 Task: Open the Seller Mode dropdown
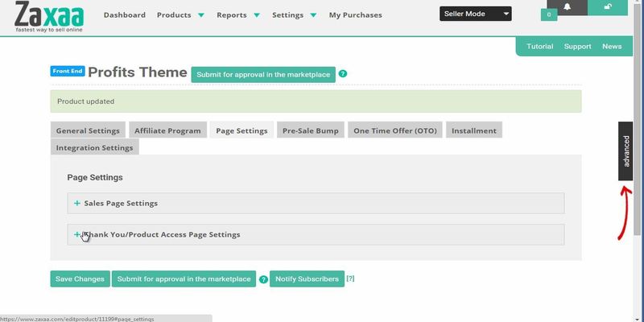click(476, 14)
